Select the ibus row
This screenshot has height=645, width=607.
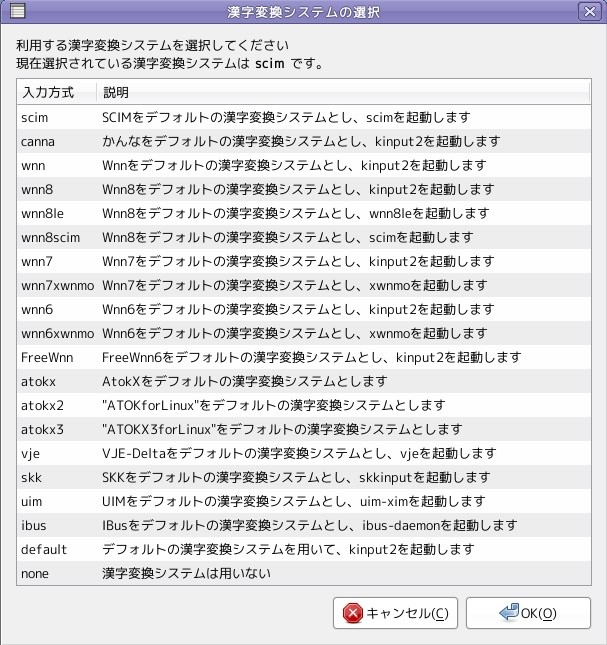click(x=304, y=525)
